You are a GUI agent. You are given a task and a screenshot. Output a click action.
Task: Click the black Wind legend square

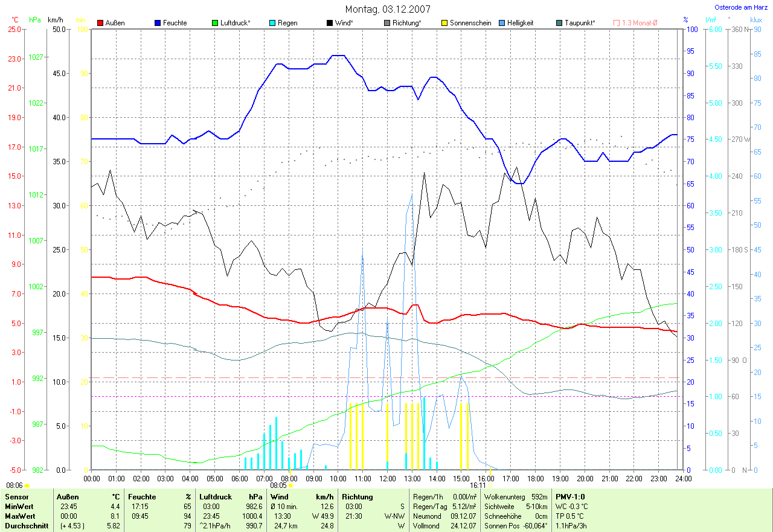(330, 23)
